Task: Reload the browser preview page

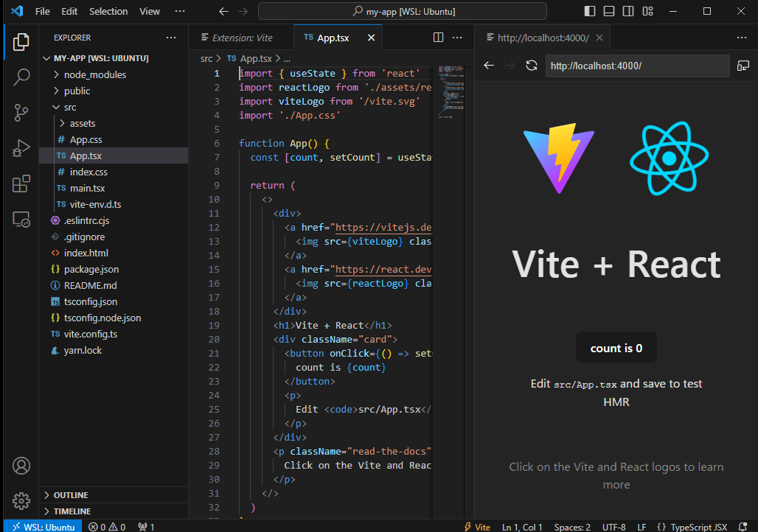Action: click(532, 66)
